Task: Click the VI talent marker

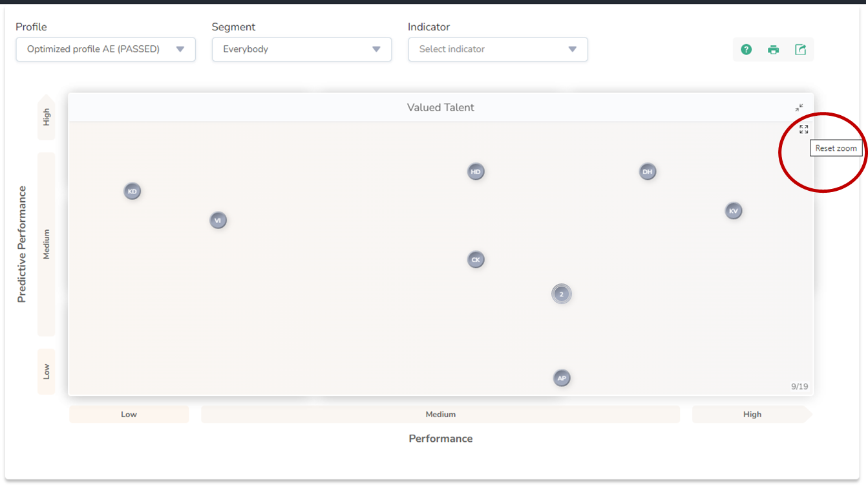Action: [x=218, y=221]
